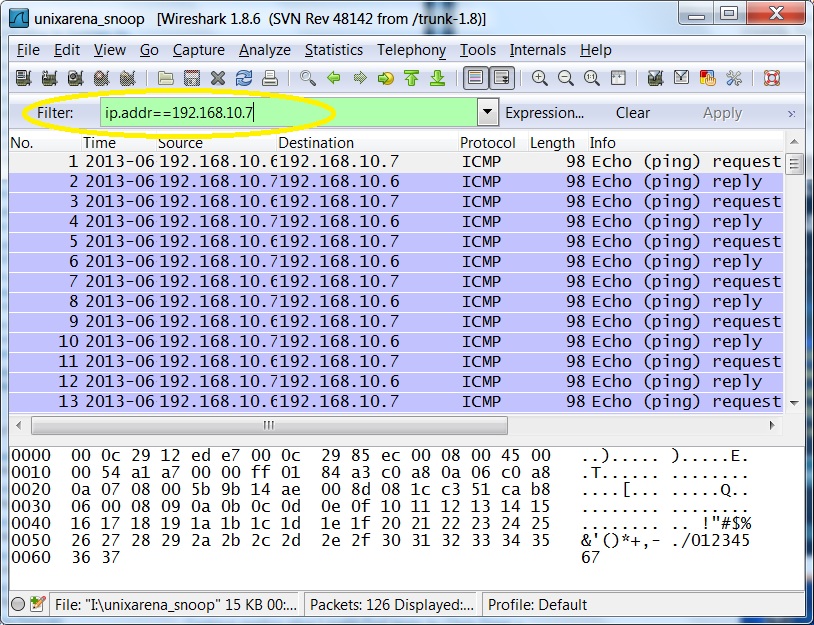This screenshot has width=814, height=625.
Task: Jump to the first packet
Action: [412, 78]
